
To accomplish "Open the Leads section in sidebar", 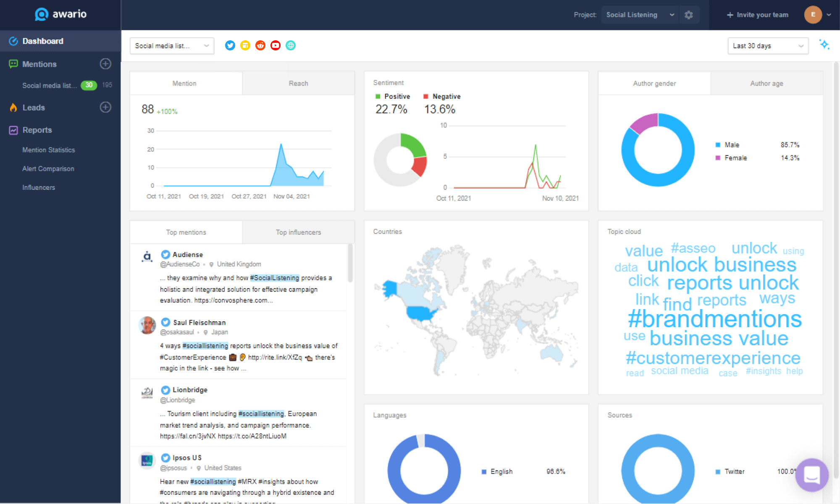I will pyautogui.click(x=34, y=108).
